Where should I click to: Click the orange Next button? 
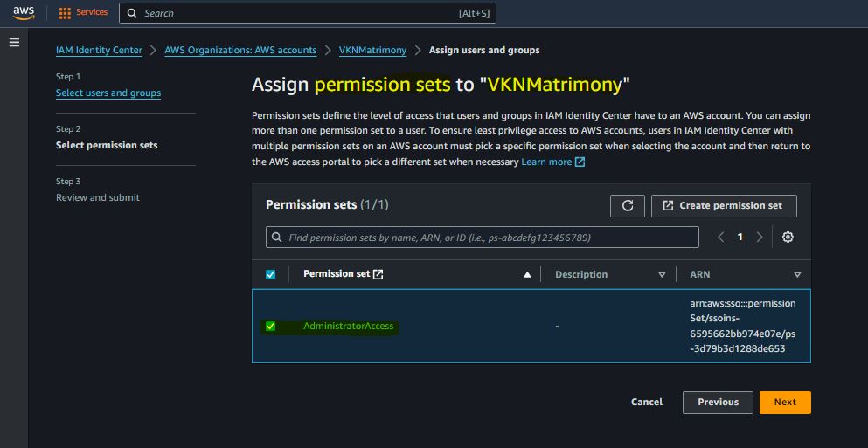pos(785,403)
